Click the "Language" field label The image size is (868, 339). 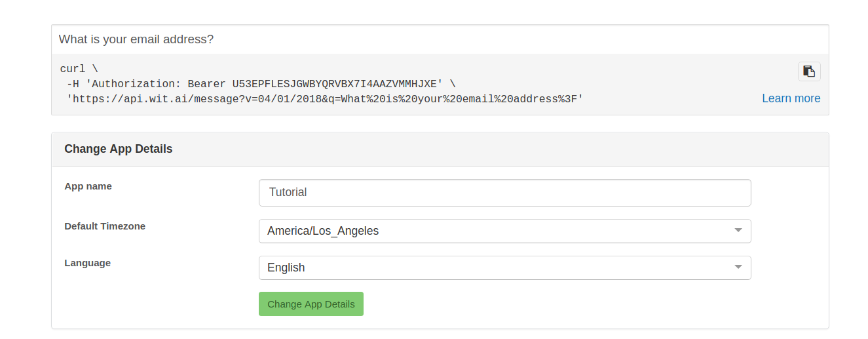pyautogui.click(x=87, y=263)
